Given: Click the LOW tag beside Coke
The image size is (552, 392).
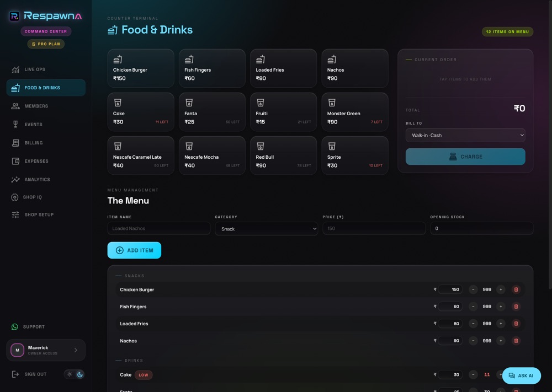Looking at the screenshot, I should 144,375.
